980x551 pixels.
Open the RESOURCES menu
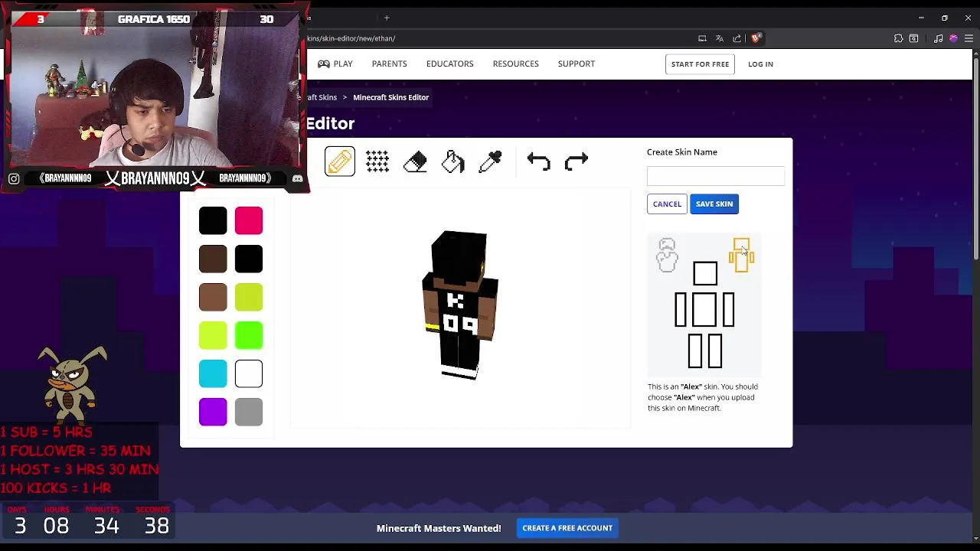point(515,64)
